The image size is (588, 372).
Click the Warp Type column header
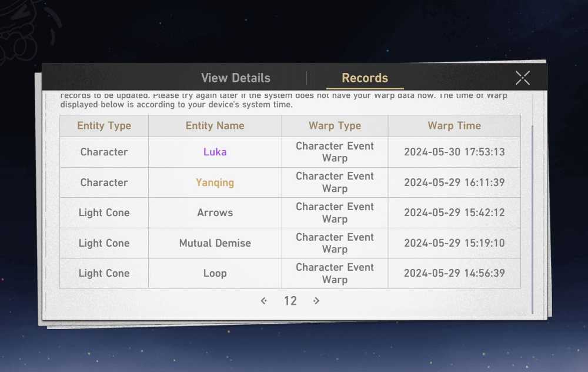click(x=335, y=126)
